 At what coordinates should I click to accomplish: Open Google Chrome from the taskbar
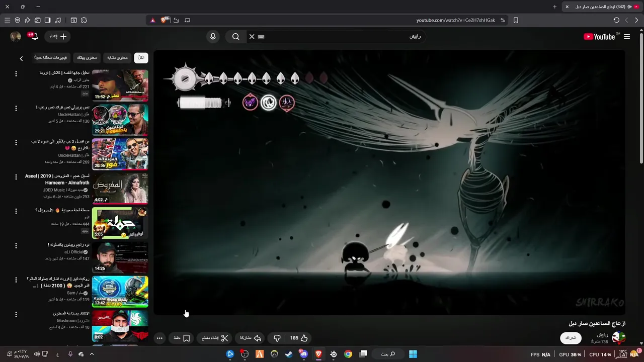click(348, 354)
